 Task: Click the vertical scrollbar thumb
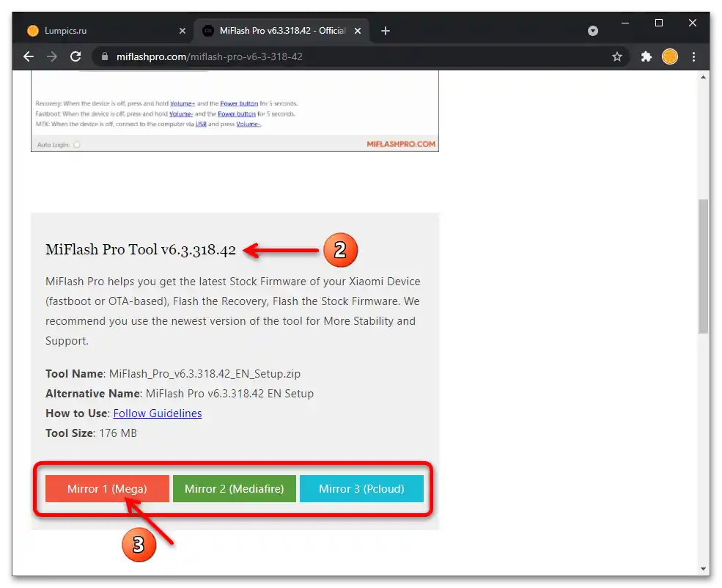[703, 266]
